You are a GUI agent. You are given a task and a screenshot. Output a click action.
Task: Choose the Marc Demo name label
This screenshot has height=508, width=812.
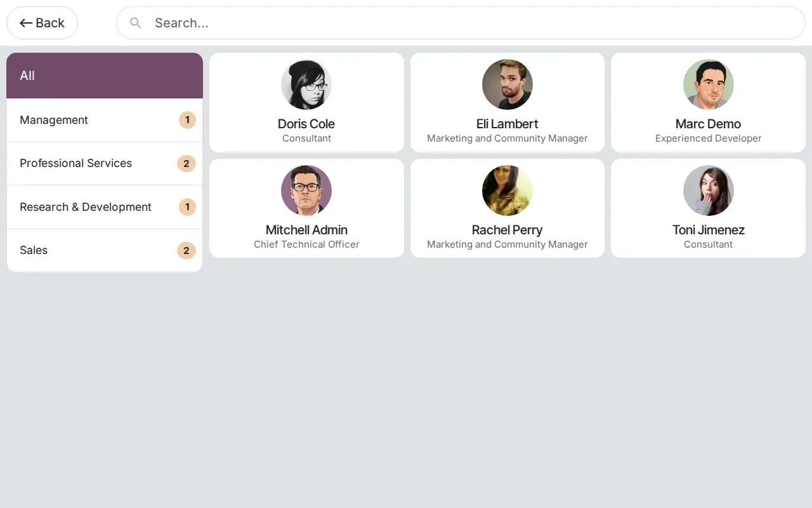[x=709, y=124]
